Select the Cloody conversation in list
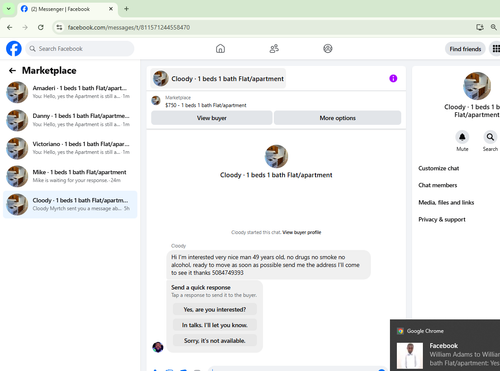Image resolution: width=500 pixels, height=371 pixels. tap(70, 204)
